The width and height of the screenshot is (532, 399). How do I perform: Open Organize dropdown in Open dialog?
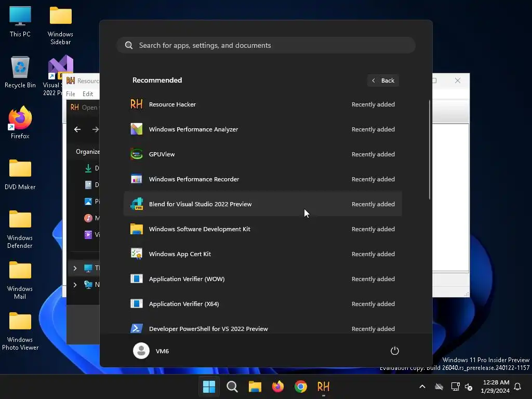click(x=87, y=152)
